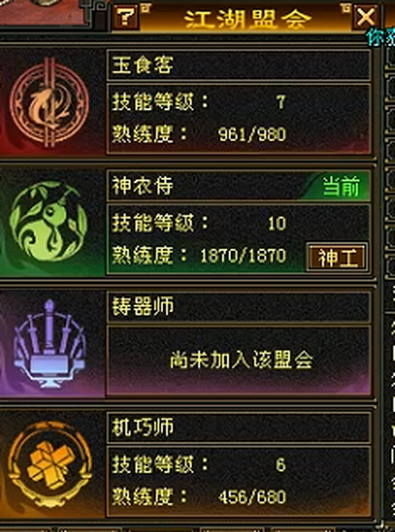
Task: Open the 玉食客 guild name header
Action: pyautogui.click(x=239, y=65)
